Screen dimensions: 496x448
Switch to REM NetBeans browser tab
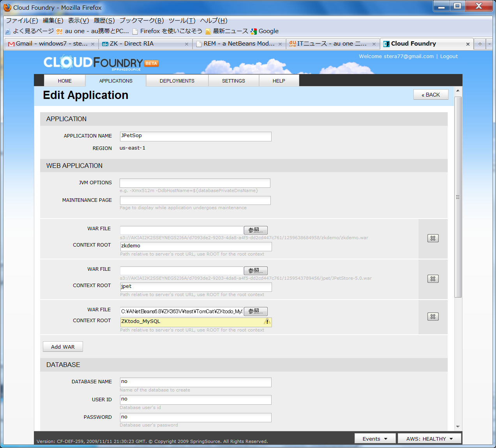point(239,44)
